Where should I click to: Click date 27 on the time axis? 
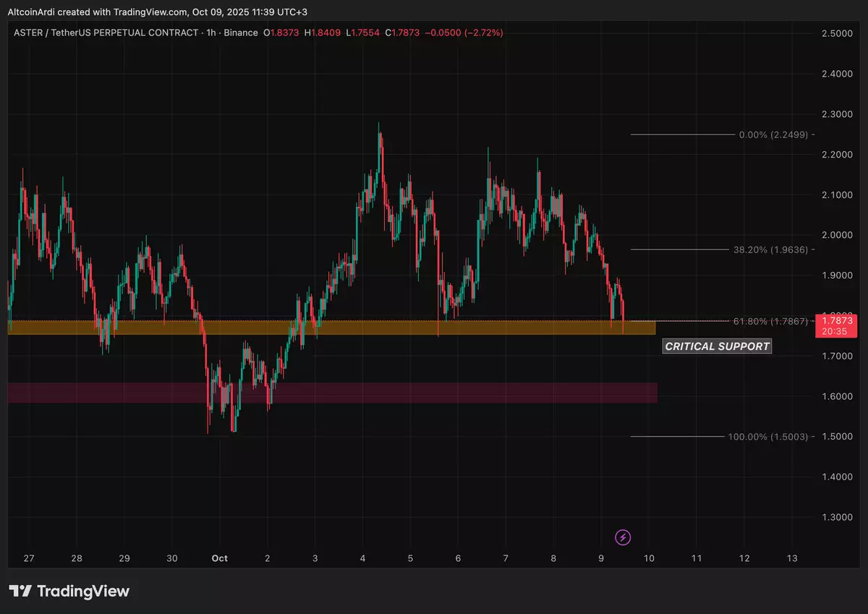pyautogui.click(x=29, y=558)
